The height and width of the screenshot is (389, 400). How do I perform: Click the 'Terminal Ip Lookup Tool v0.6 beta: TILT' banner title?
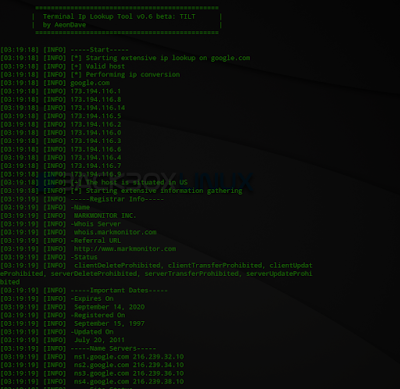[x=119, y=16]
